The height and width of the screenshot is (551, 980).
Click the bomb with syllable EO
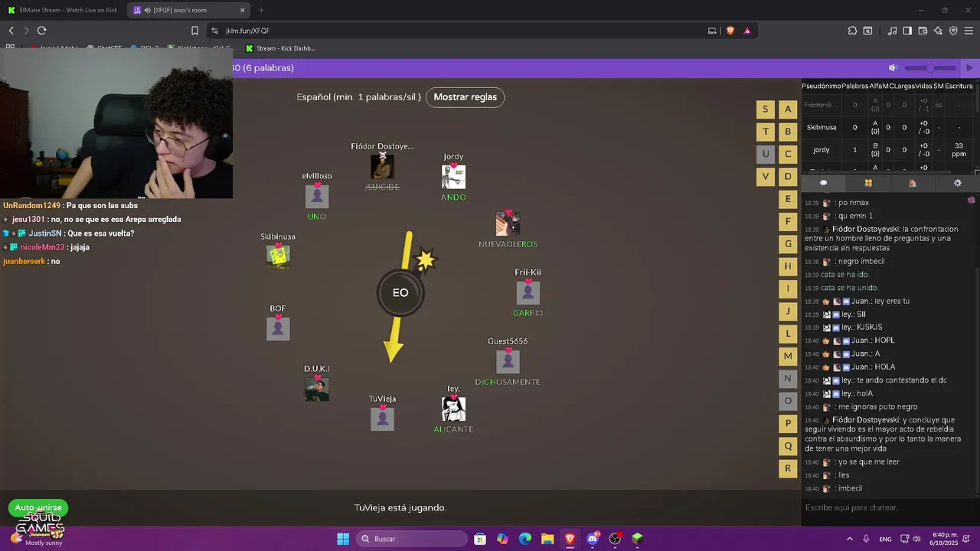pyautogui.click(x=400, y=292)
